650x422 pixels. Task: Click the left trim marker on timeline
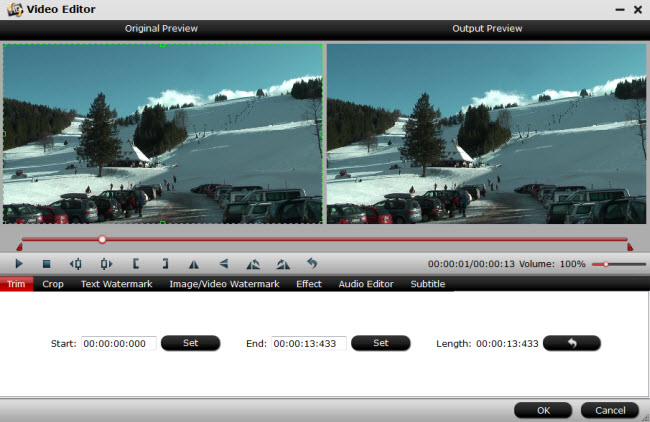(x=19, y=247)
